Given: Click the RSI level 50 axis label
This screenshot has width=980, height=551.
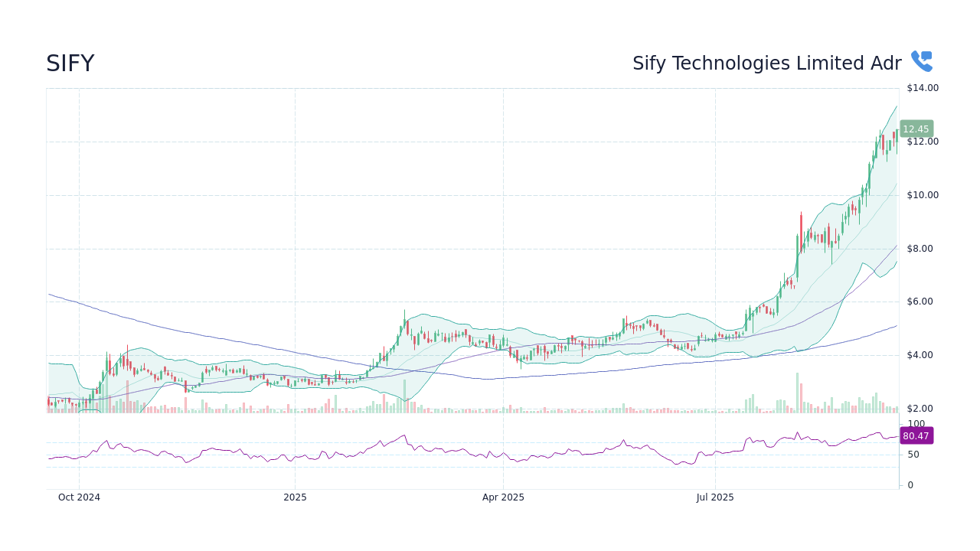Looking at the screenshot, I should point(912,455).
